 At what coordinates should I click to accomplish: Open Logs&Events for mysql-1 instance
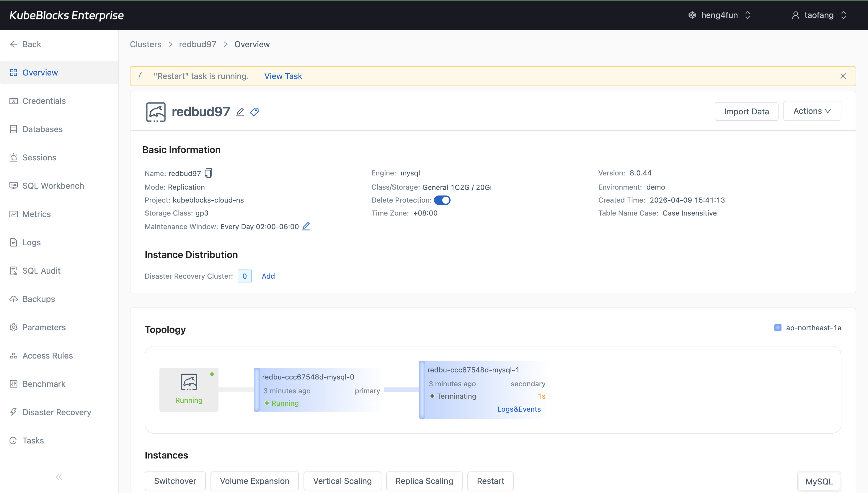pos(518,409)
